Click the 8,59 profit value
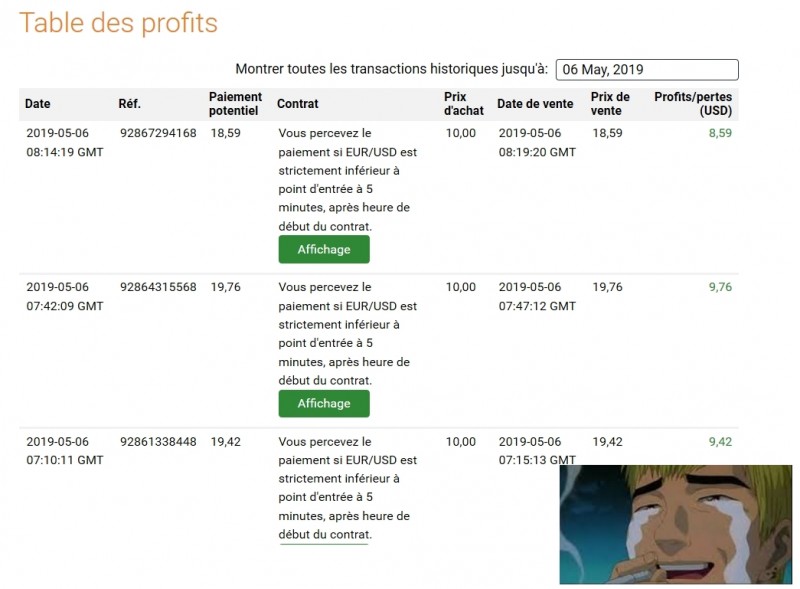 tap(720, 133)
